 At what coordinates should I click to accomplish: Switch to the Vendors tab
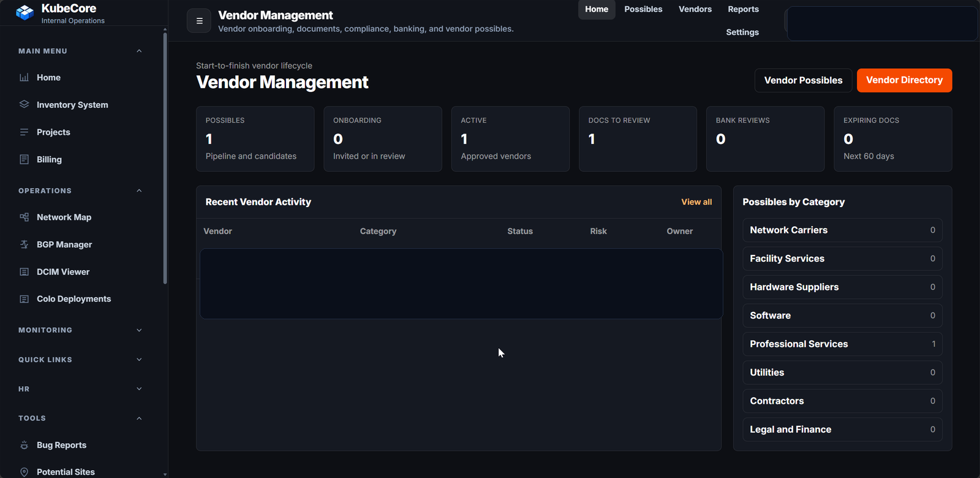[695, 9]
